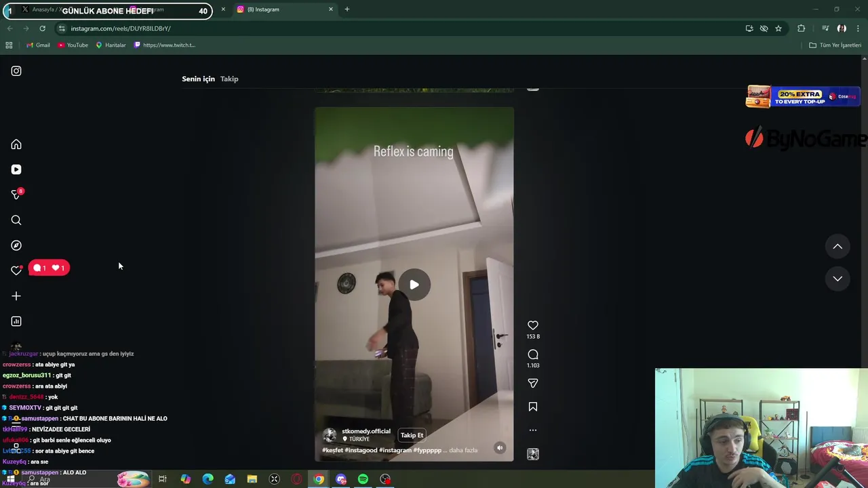
Task: Launch Microsoft Edge from taskbar
Action: pos(208,479)
